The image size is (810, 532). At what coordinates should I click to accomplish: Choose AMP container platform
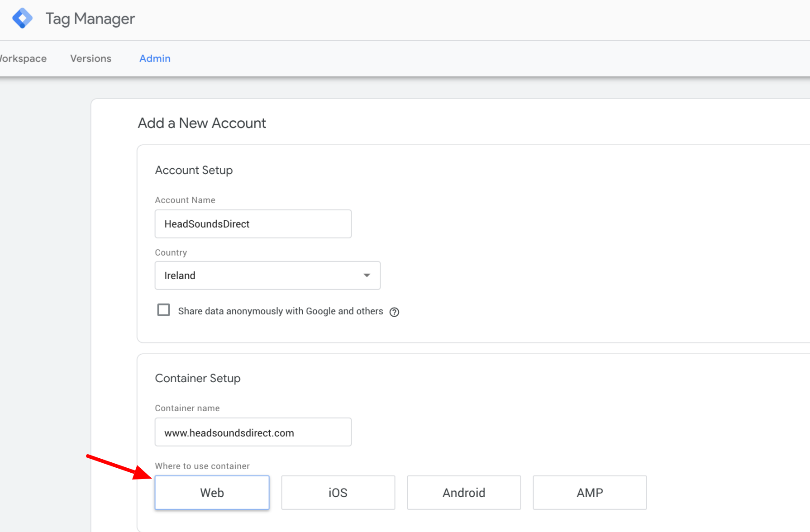(x=590, y=493)
